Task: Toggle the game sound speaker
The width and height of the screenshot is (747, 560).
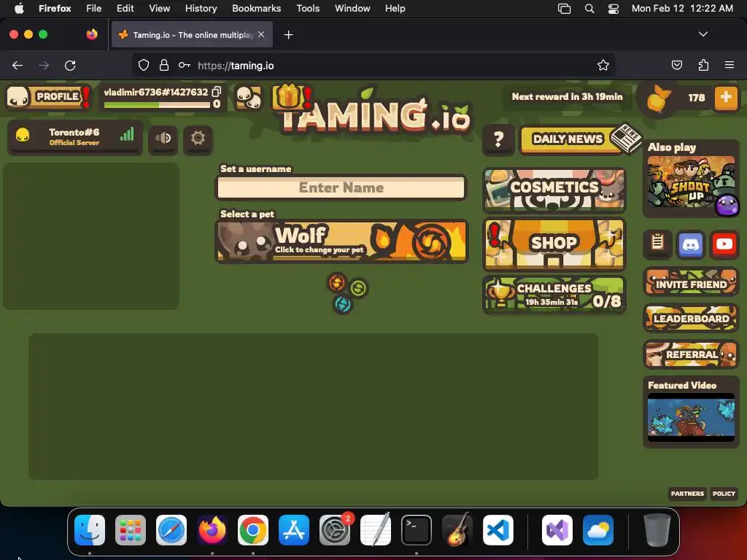Action: click(x=163, y=138)
